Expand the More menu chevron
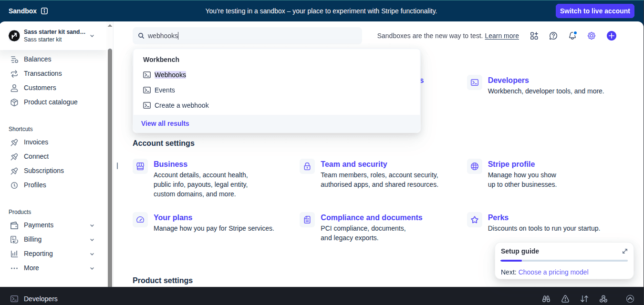The height and width of the screenshot is (305, 644). tap(92, 268)
